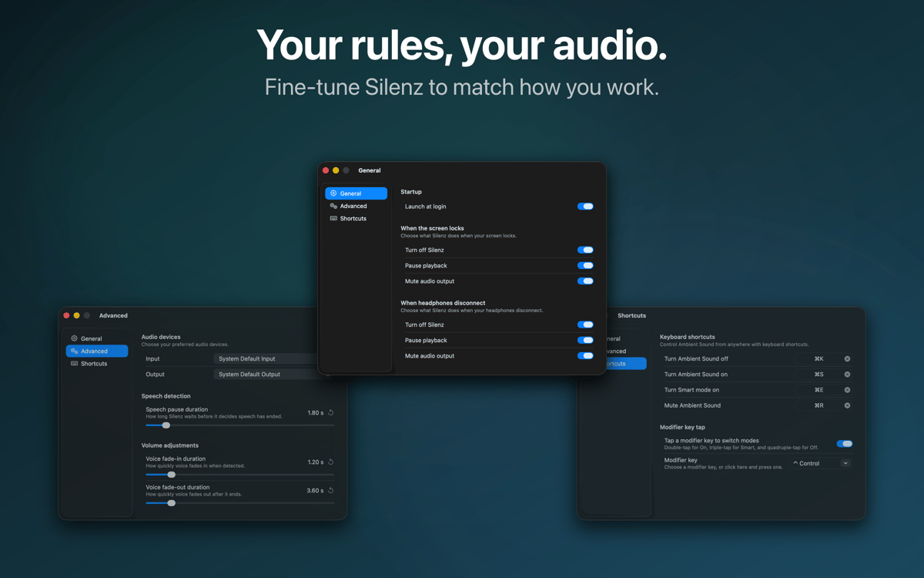Viewport: 924px width, 578px height.
Task: Disable Launch at login
Action: point(585,207)
